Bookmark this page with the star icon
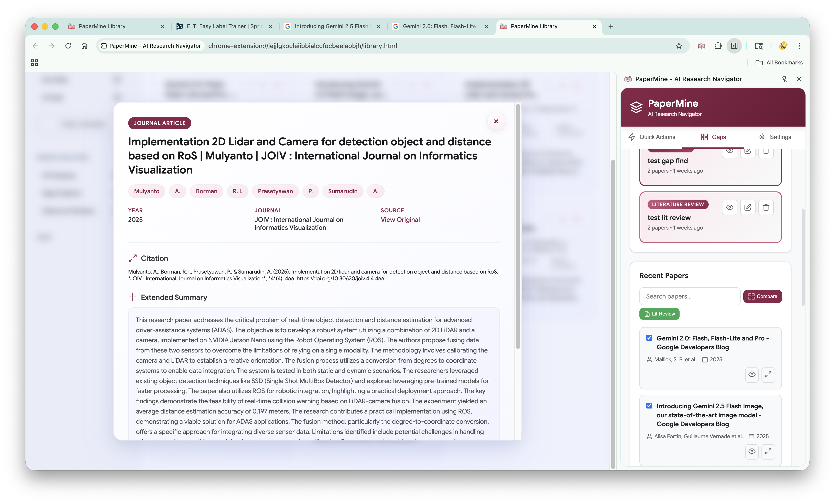Screen dimensions: 835x504 click(x=678, y=46)
